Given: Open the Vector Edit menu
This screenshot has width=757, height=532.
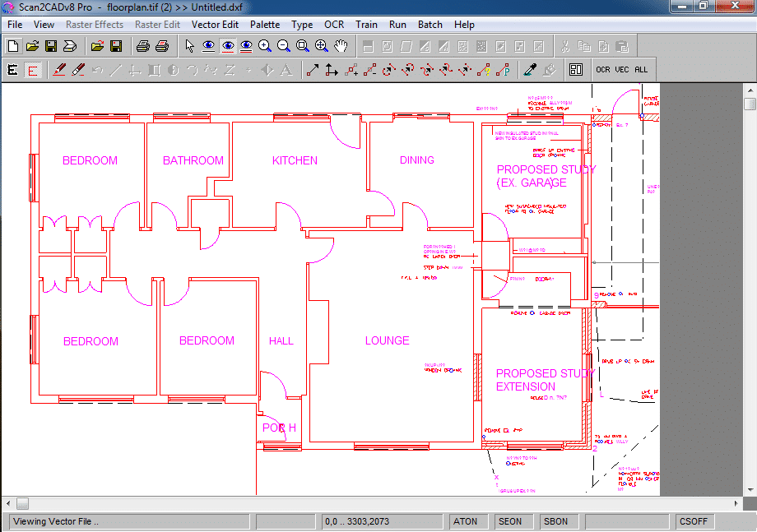Looking at the screenshot, I should coord(215,25).
